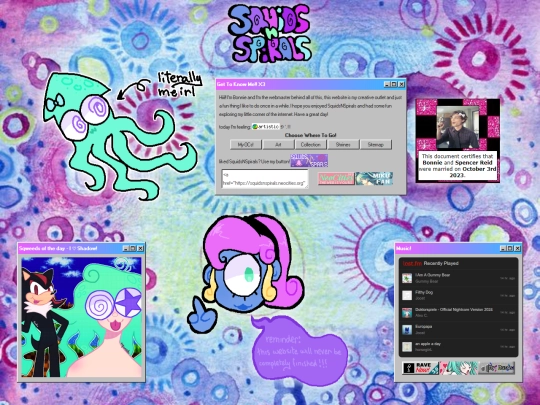Click the 'literally me irl' handwritten note
540x405 pixels.
[x=179, y=84]
